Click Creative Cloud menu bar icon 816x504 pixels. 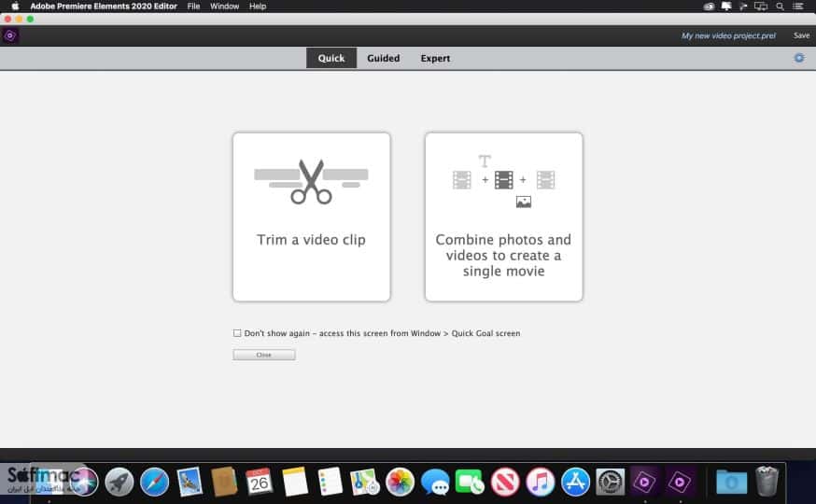[x=709, y=7]
